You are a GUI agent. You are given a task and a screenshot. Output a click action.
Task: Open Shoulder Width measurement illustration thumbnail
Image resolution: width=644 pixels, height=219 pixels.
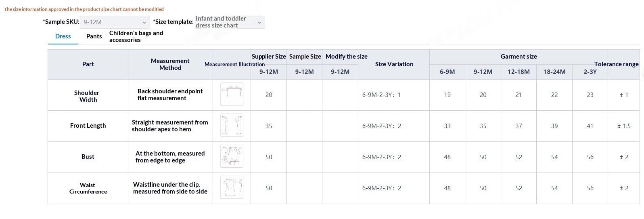[232, 94]
